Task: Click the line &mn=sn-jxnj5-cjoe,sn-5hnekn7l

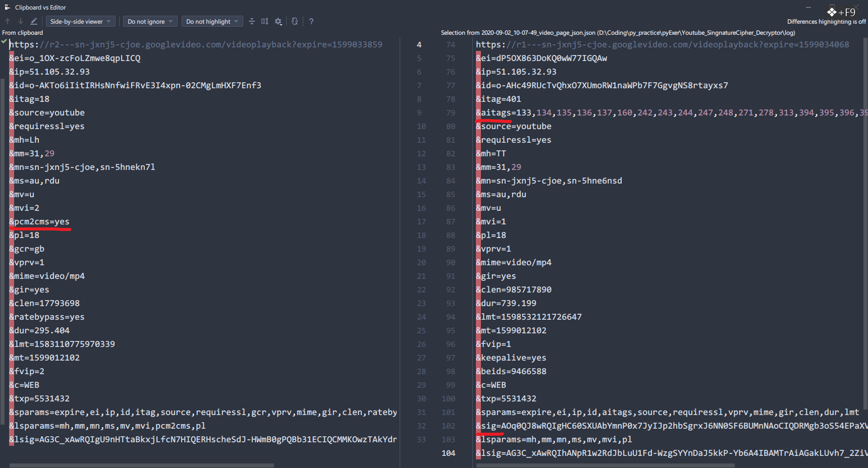Action: click(82, 167)
